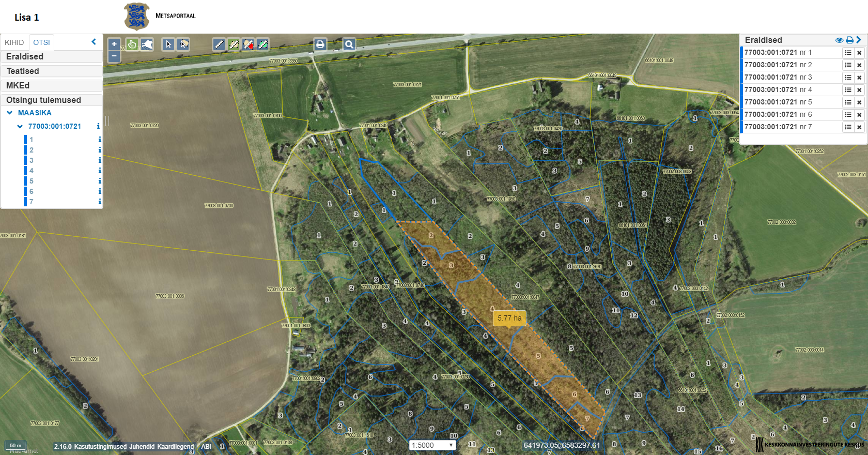Click the Estonia map full-extent icon
This screenshot has height=455, width=868.
click(147, 44)
